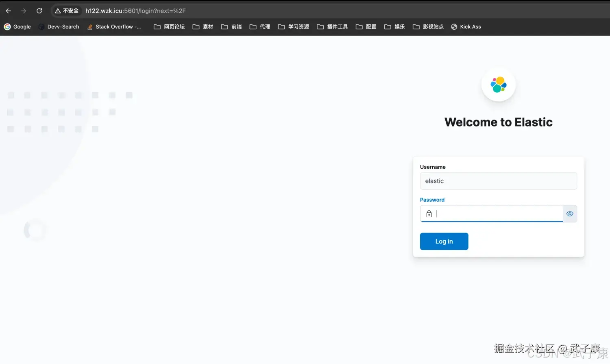Open the 不安全 site security warning
This screenshot has width=610, height=364.
pos(67,11)
